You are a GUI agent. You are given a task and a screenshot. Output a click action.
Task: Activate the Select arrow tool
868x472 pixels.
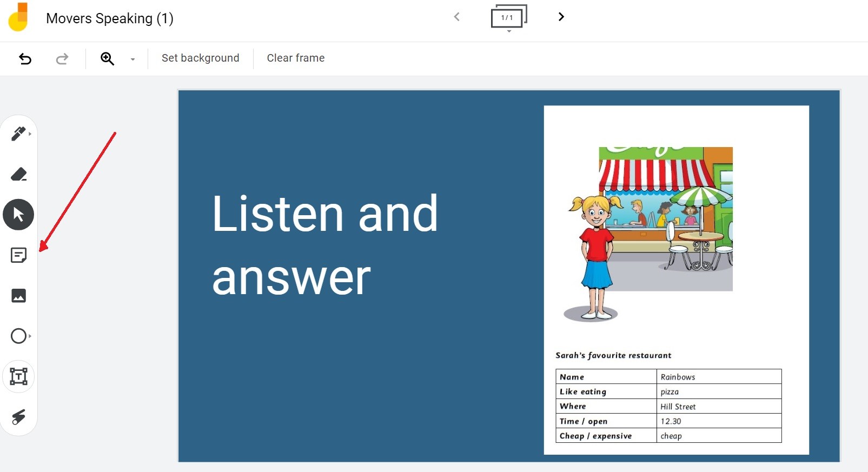pyautogui.click(x=19, y=215)
